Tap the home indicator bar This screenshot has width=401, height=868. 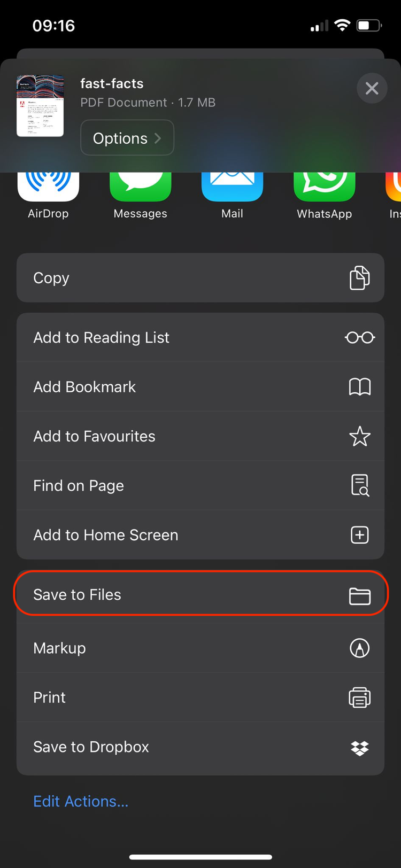coord(200,857)
